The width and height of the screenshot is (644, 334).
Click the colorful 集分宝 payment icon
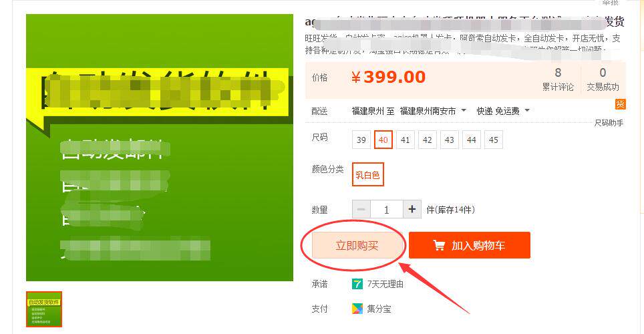(357, 309)
